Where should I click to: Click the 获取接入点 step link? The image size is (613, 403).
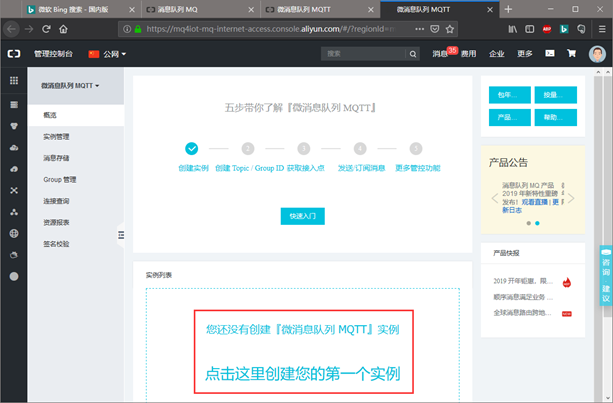[x=306, y=168]
